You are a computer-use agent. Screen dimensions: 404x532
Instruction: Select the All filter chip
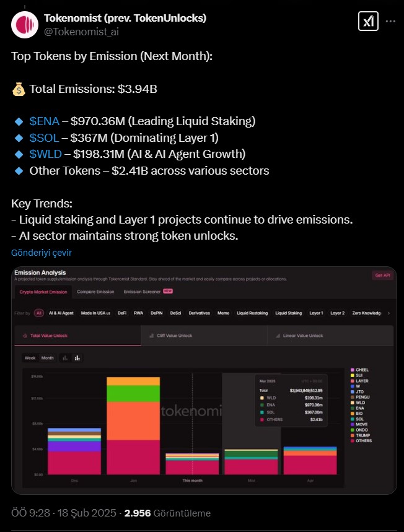[39, 313]
